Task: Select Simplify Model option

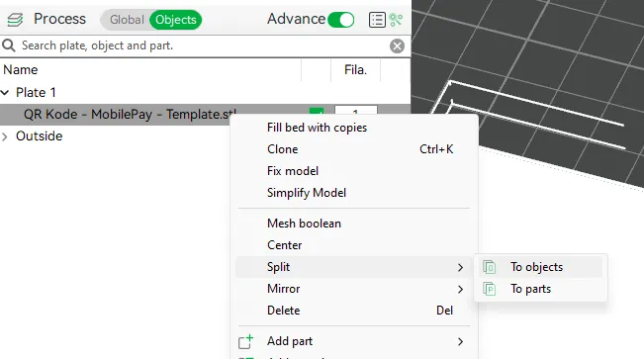Action: (x=354, y=193)
